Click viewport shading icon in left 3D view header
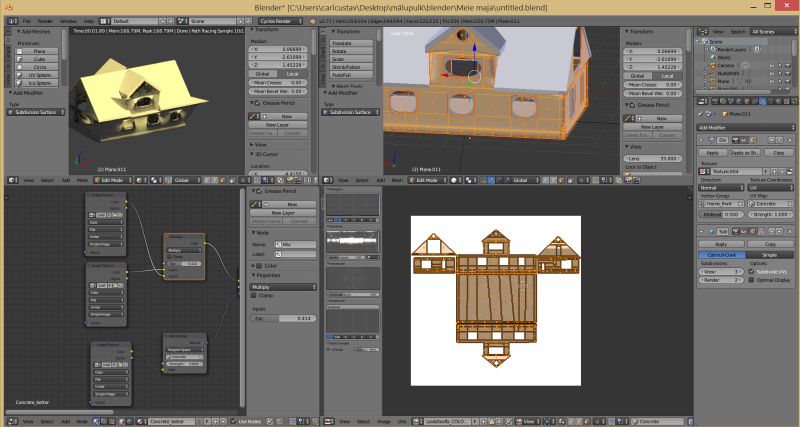This screenshot has height=427, width=800. [140, 180]
